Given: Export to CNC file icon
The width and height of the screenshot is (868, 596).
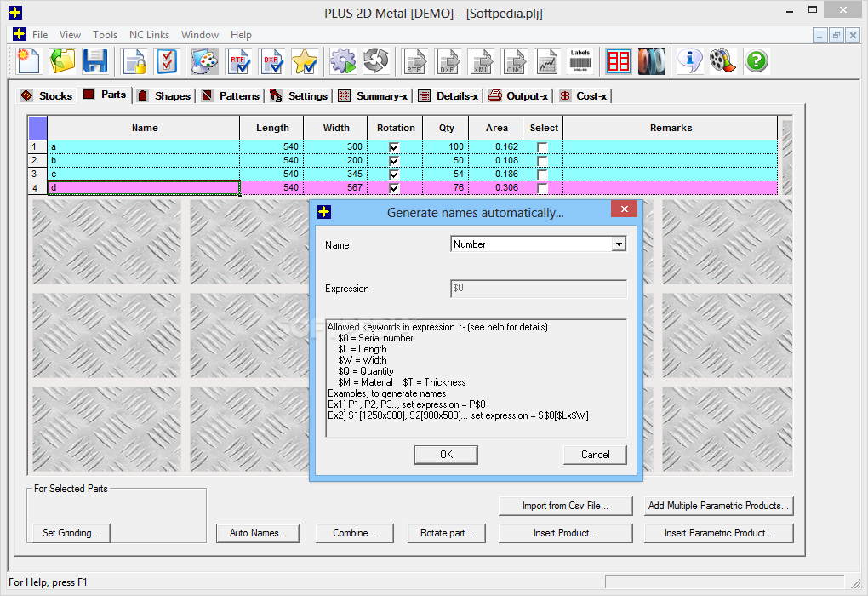Looking at the screenshot, I should [x=514, y=61].
